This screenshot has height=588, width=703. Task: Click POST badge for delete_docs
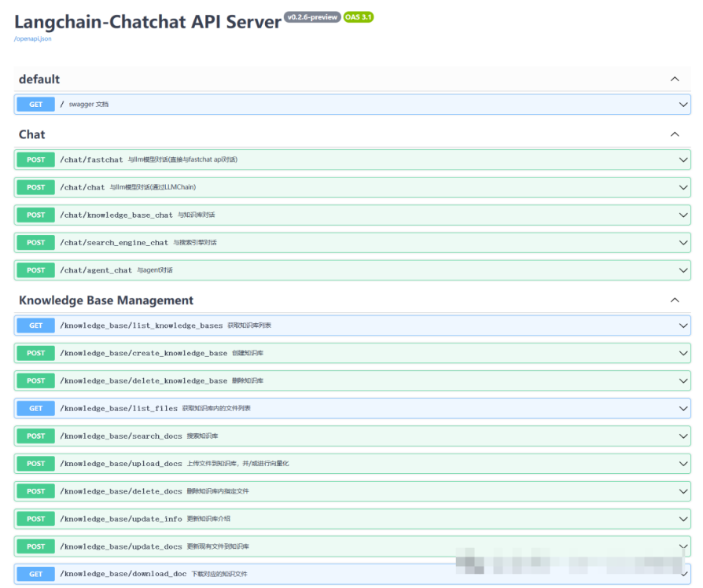(x=36, y=491)
